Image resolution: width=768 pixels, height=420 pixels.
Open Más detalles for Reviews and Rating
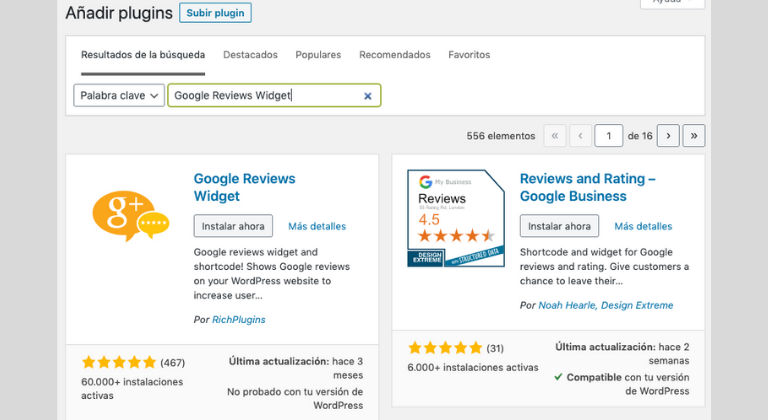click(x=643, y=226)
